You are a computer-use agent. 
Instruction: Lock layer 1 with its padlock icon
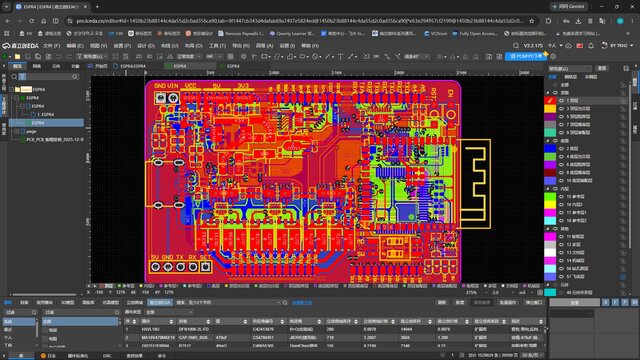tap(623, 100)
